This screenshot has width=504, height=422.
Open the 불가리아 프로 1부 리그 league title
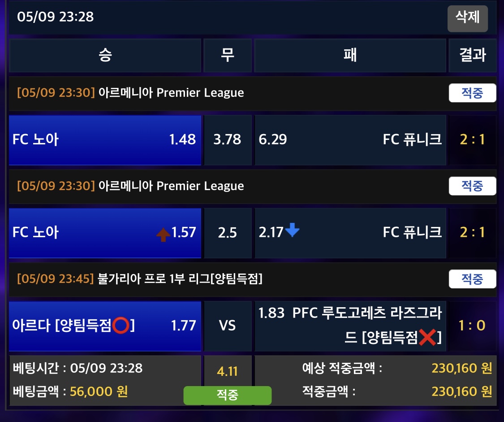[180, 279]
